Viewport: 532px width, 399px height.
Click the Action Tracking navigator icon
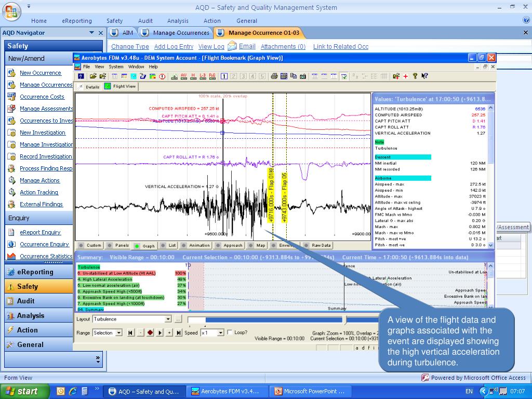pyautogui.click(x=11, y=192)
